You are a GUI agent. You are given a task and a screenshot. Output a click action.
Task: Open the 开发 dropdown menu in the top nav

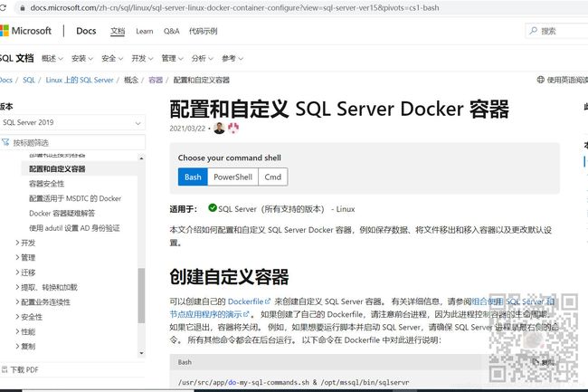[142, 59]
